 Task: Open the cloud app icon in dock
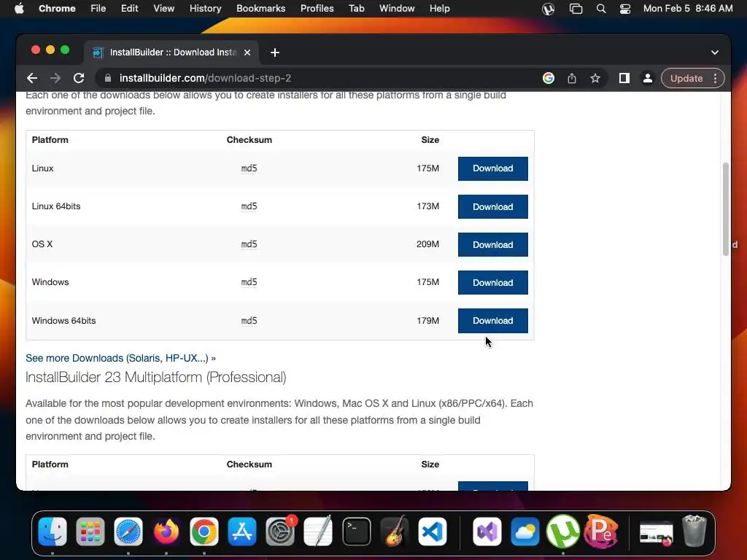pyautogui.click(x=525, y=532)
